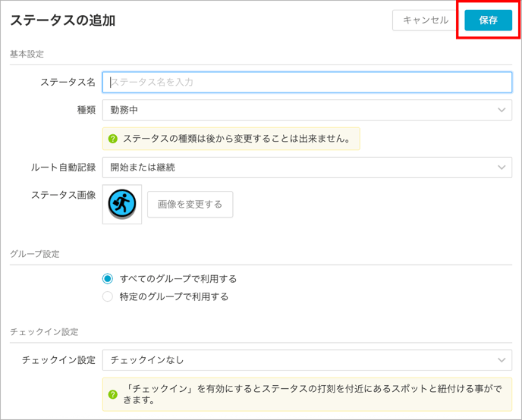Screen dimensions: 522x420
Task: Click the 画像を変更する button
Action: click(x=190, y=204)
